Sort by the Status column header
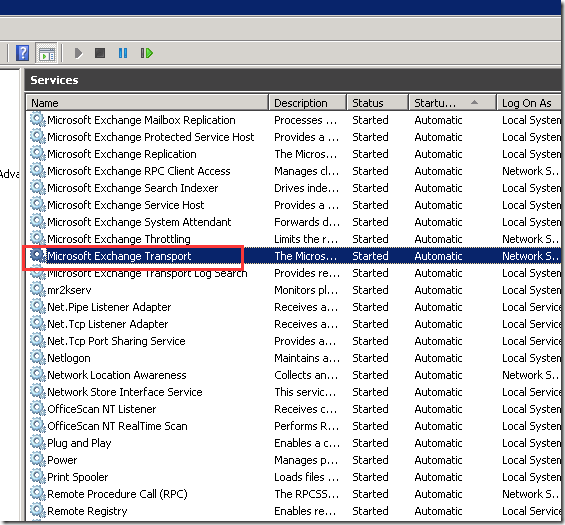The image size is (565, 525). coord(377,103)
